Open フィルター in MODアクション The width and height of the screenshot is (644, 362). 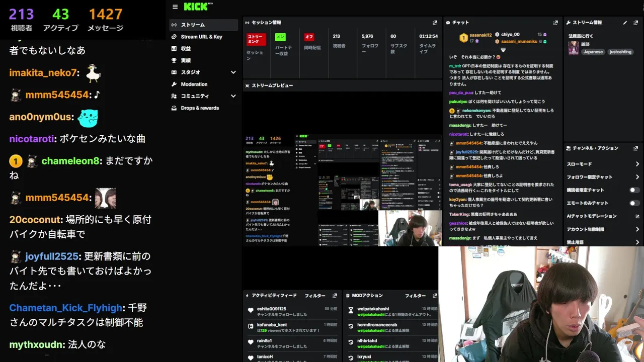pyautogui.click(x=415, y=296)
